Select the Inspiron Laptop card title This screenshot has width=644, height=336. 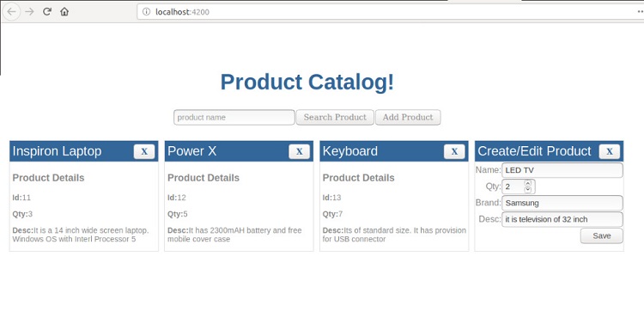pyautogui.click(x=57, y=151)
